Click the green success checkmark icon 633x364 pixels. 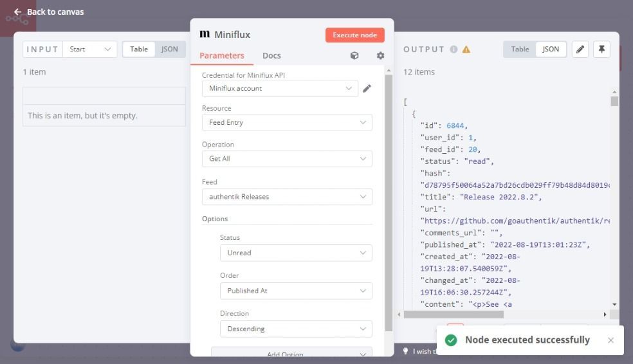pos(451,340)
